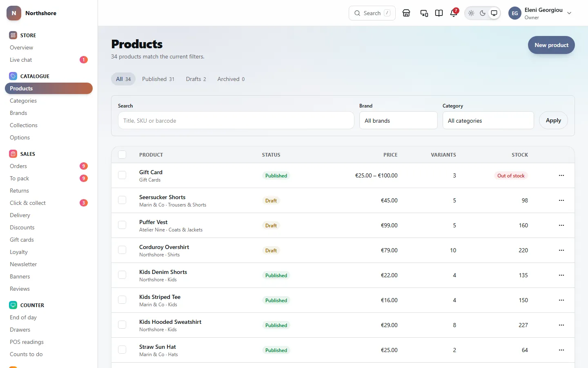Open the storefront icon in the top bar

click(406, 13)
